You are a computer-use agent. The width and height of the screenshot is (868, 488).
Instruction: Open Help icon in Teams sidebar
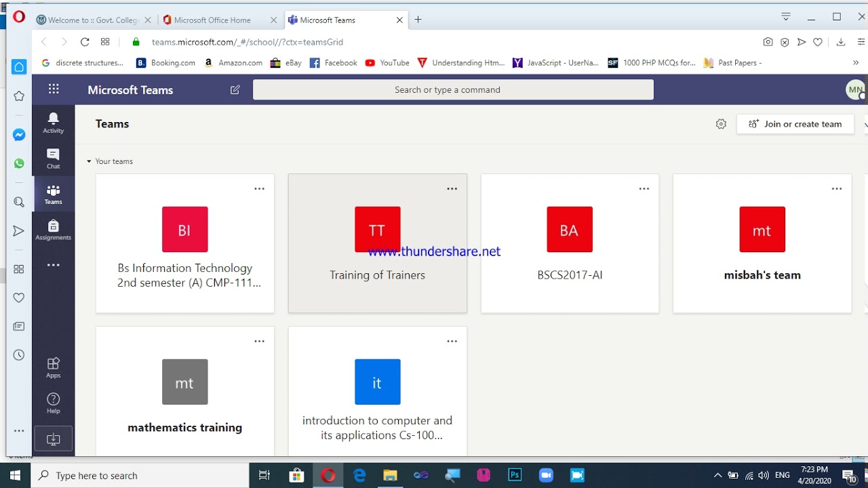pyautogui.click(x=54, y=403)
